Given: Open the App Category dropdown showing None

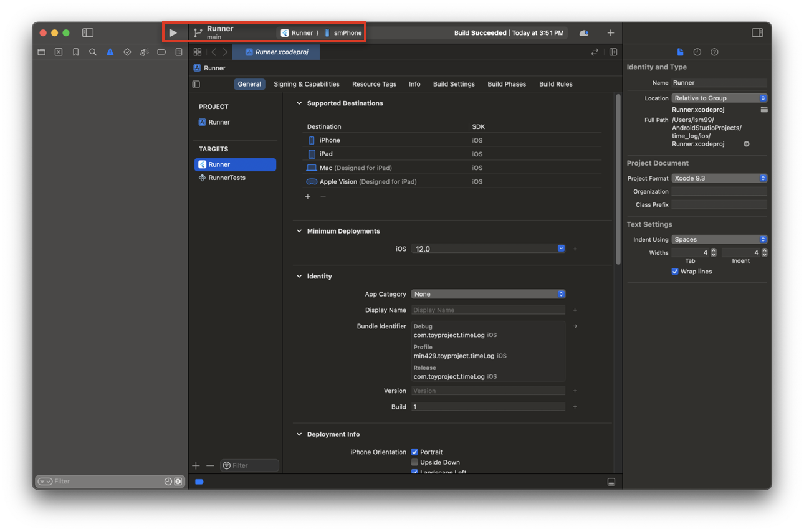Looking at the screenshot, I should click(489, 294).
